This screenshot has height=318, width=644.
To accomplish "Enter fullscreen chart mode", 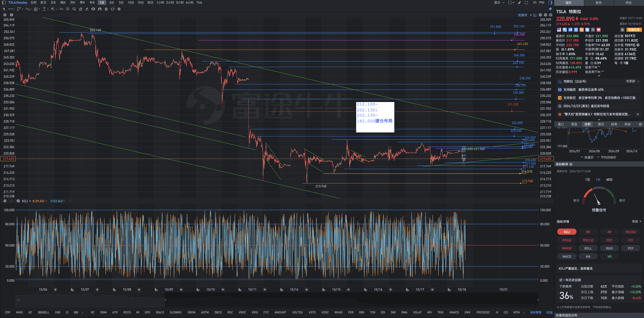I will coord(526,2).
